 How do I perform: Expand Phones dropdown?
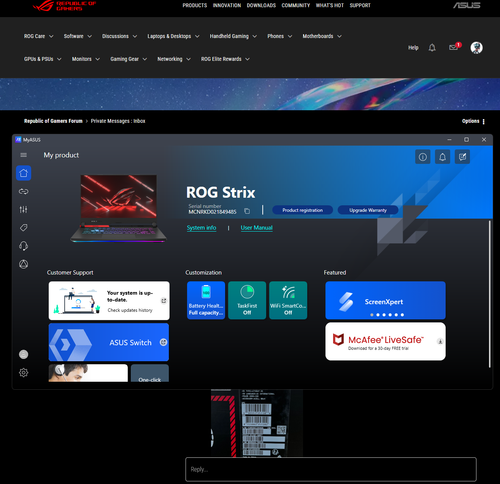[x=279, y=36]
